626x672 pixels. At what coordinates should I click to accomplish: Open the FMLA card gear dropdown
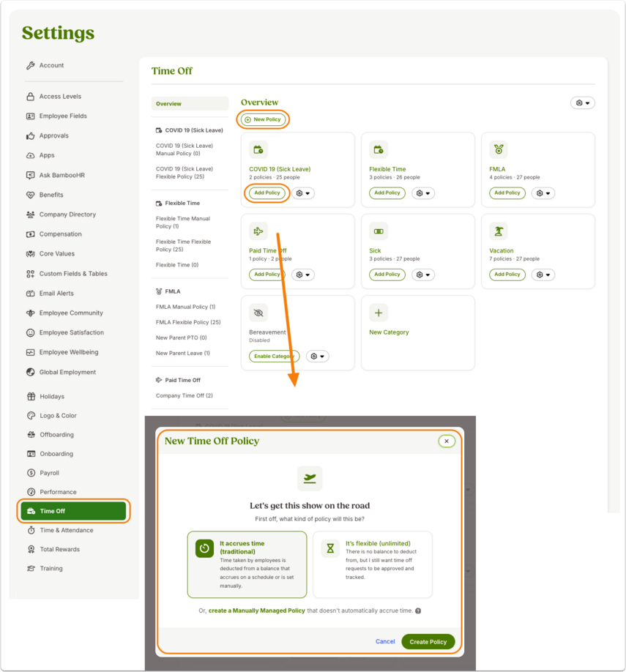point(543,193)
